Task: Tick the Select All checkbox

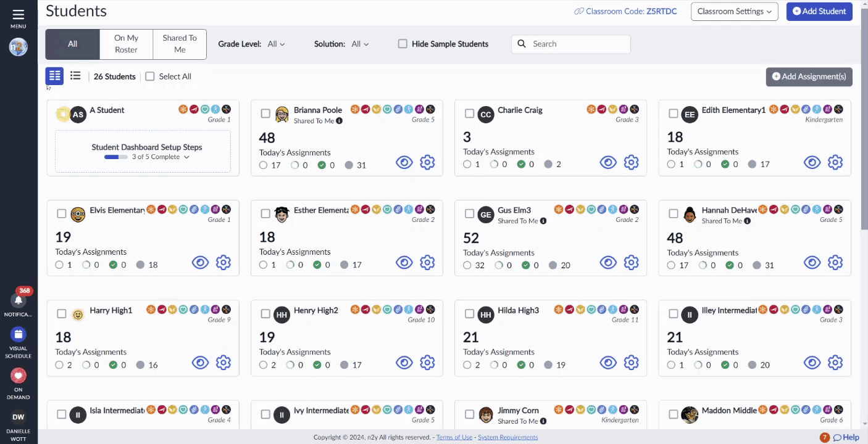Action: point(150,76)
